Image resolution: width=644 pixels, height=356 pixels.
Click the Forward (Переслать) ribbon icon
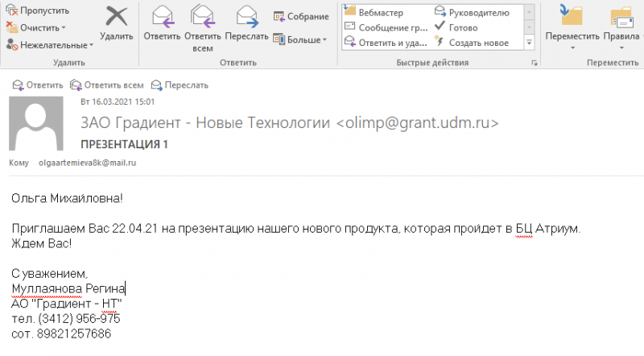tap(247, 16)
